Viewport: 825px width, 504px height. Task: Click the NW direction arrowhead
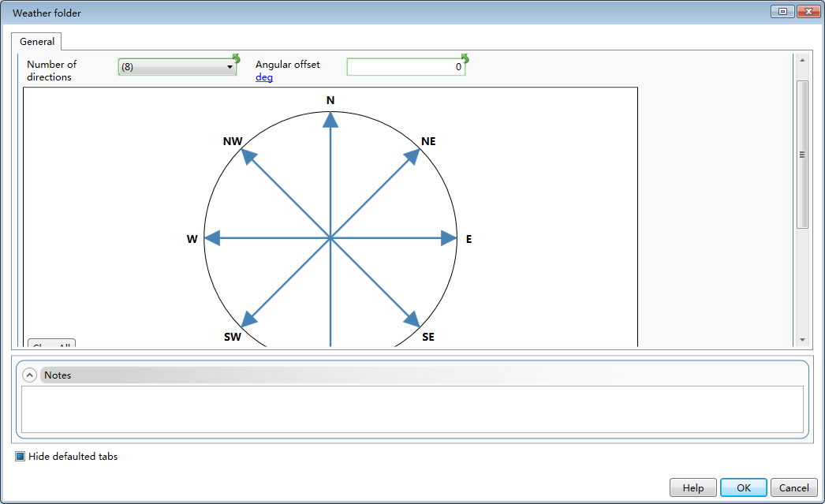click(x=249, y=157)
